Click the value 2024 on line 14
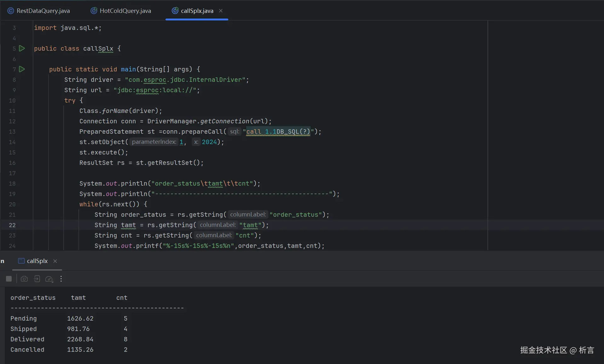Viewport: 604px width, 364px height. tap(209, 142)
